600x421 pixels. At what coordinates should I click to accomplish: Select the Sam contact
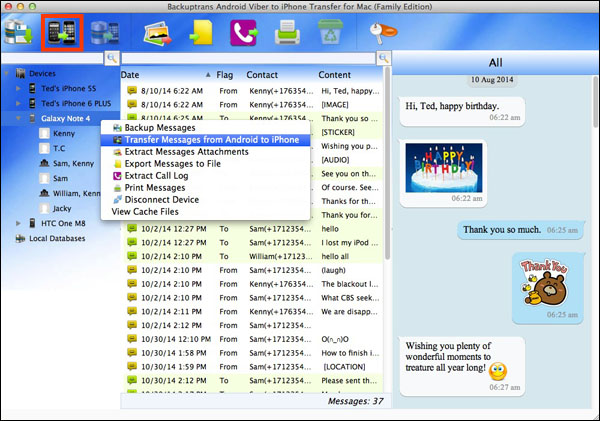coord(60,178)
